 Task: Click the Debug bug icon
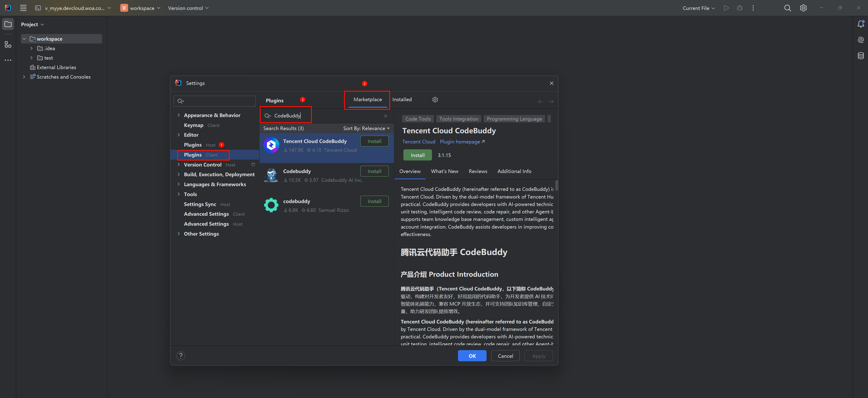pyautogui.click(x=739, y=8)
